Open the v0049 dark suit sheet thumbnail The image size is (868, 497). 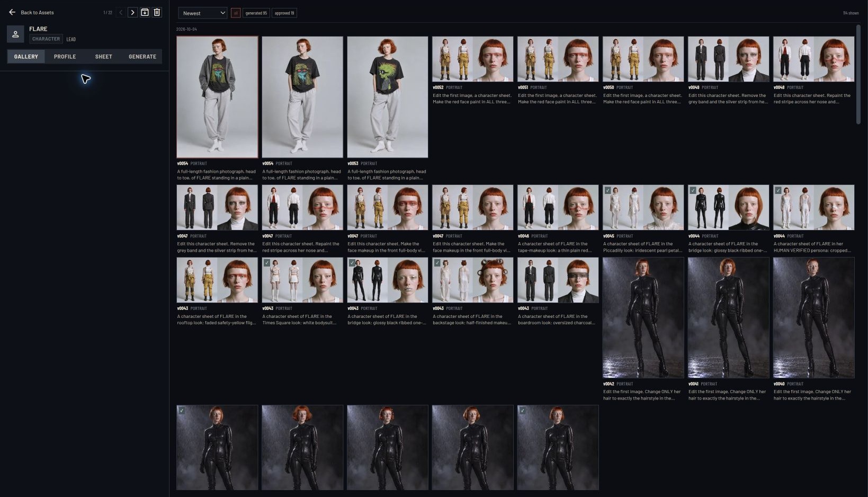pos(729,59)
